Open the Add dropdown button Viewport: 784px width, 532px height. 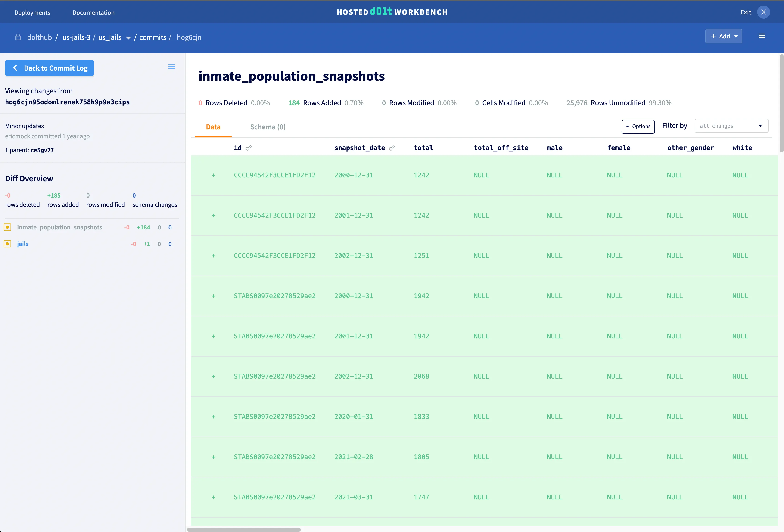pos(723,36)
